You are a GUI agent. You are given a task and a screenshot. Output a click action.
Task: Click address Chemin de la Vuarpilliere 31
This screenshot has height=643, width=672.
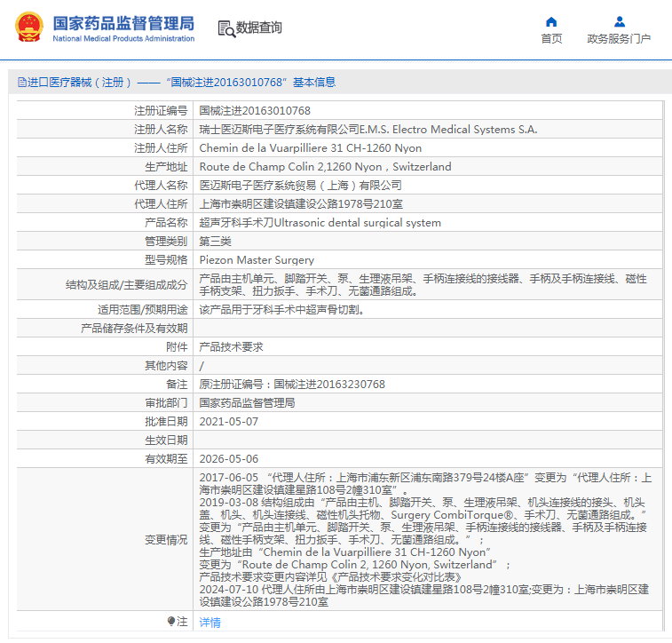click(311, 148)
